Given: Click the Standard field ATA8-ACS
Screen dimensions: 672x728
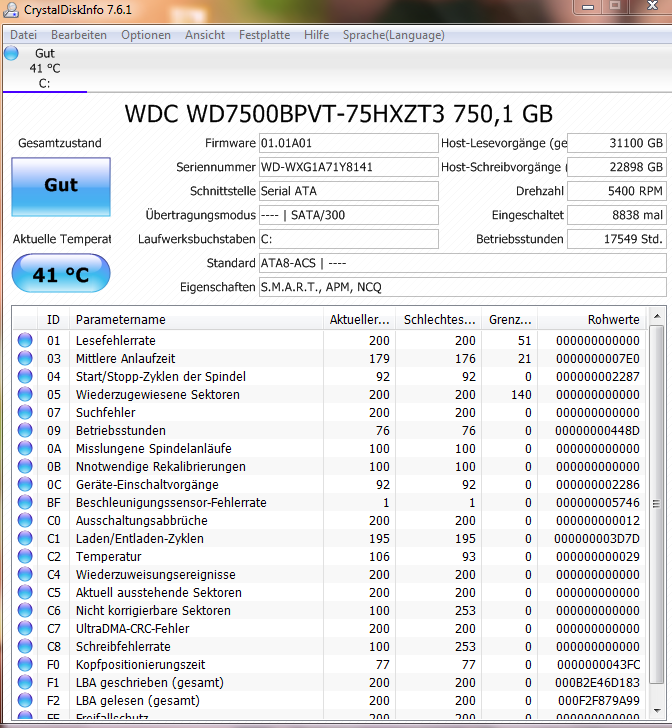Looking at the screenshot, I should (x=463, y=263).
